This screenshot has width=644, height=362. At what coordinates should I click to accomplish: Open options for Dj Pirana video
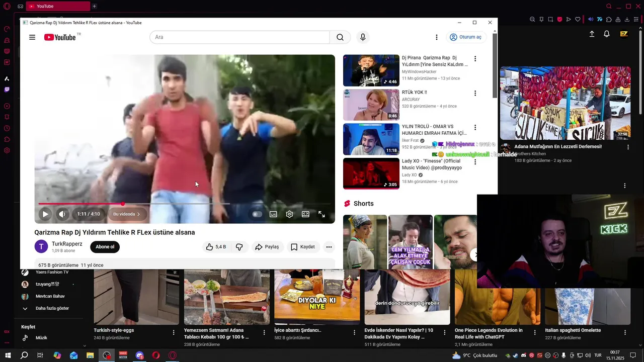(475, 59)
